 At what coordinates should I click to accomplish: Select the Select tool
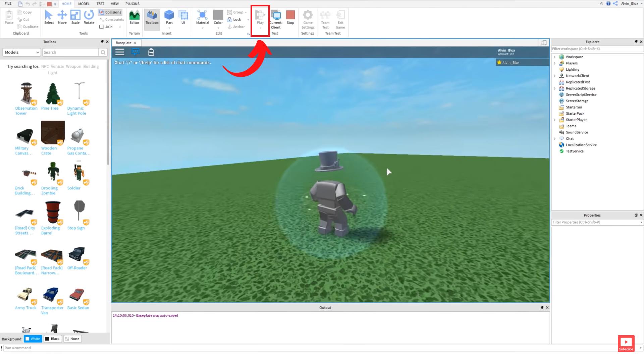tap(49, 17)
